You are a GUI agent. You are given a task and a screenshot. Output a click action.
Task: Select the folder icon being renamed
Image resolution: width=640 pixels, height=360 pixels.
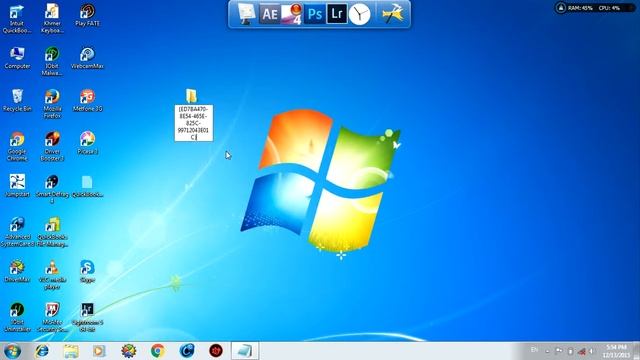click(191, 96)
